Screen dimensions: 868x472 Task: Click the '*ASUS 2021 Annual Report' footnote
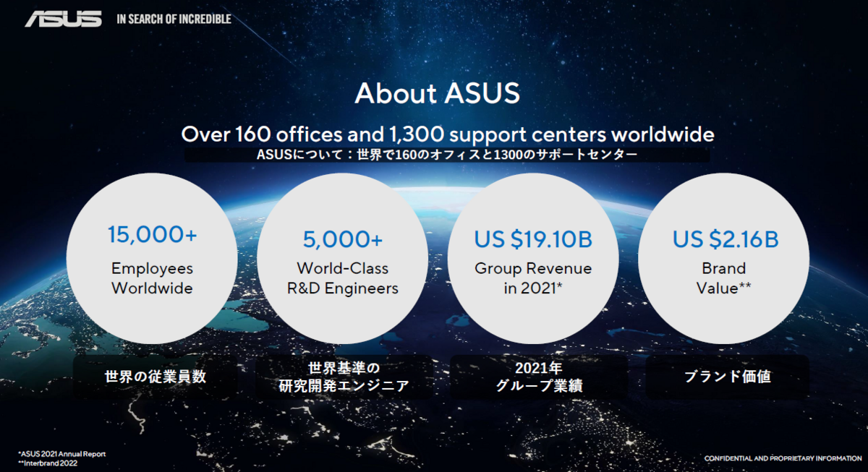[61, 454]
